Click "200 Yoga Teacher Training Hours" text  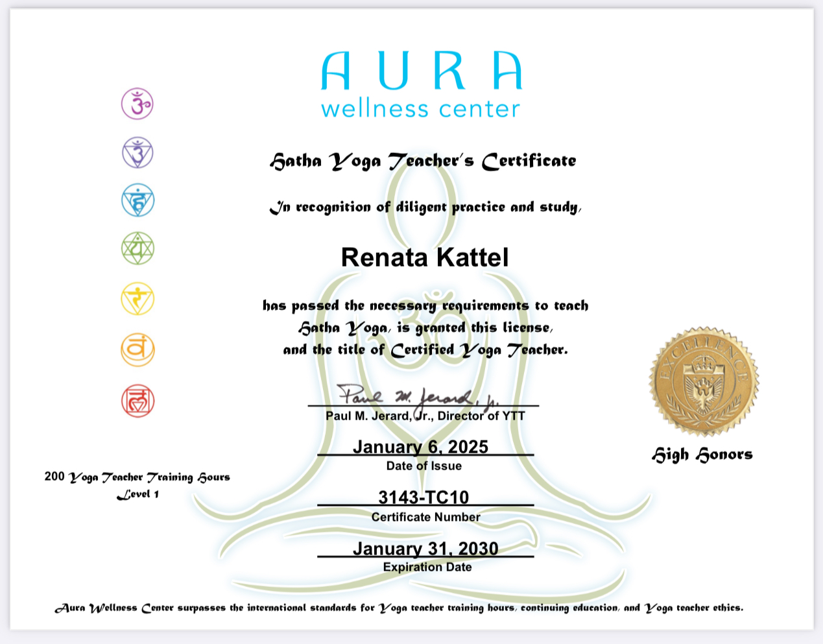(x=137, y=477)
